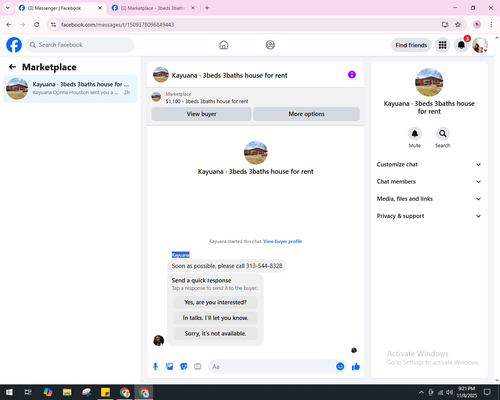Open the Windows notification center icon
The image size is (500, 400).
click(487, 392)
